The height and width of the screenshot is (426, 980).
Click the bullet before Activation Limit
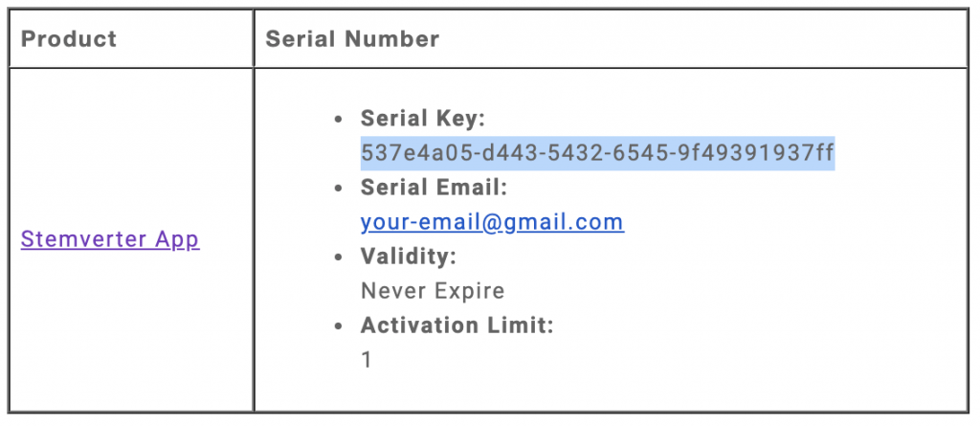(x=338, y=326)
